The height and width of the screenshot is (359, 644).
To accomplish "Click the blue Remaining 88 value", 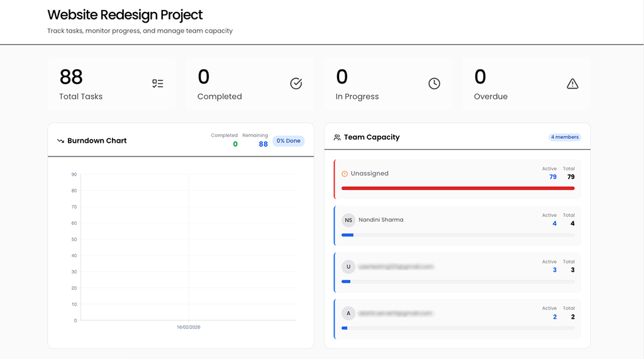I will click(x=264, y=144).
